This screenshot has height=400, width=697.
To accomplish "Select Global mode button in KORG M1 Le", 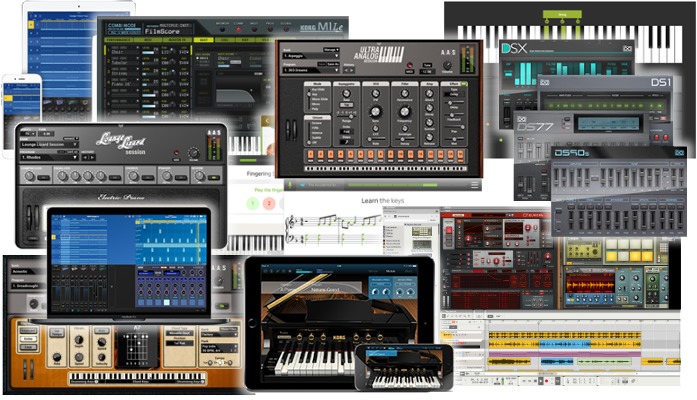I will [x=286, y=30].
